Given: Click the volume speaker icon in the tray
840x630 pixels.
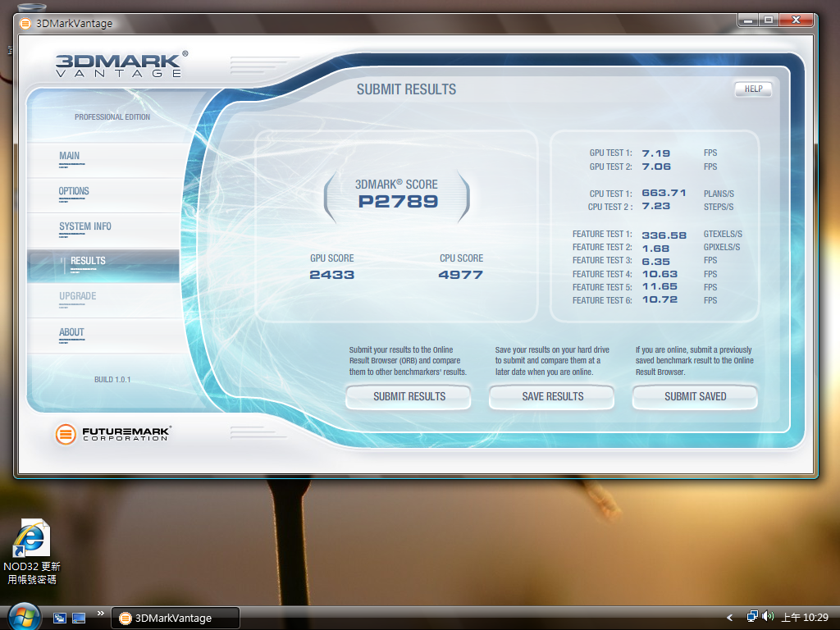Looking at the screenshot, I should click(768, 617).
